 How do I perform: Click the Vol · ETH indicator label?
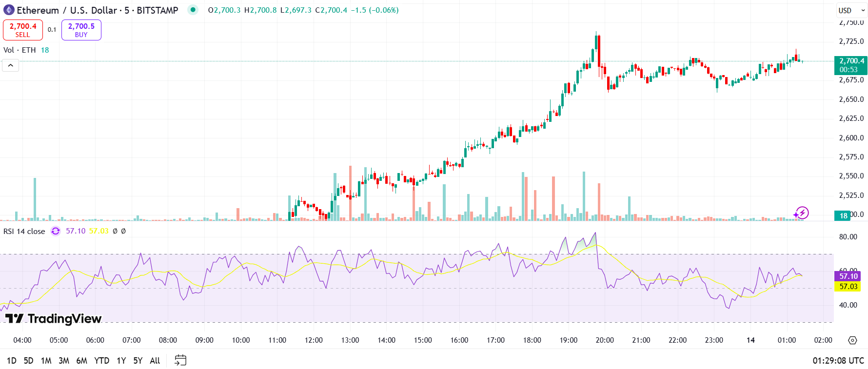[20, 50]
